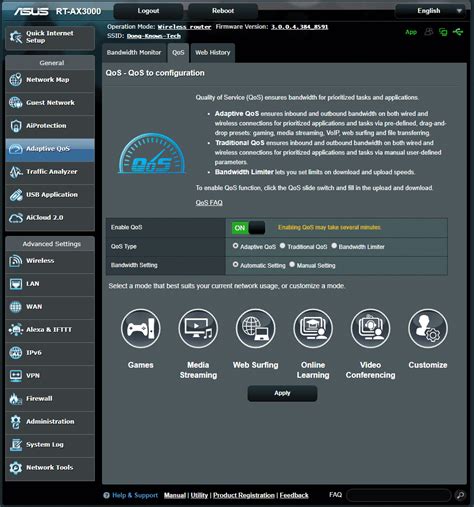Image resolution: width=474 pixels, height=507 pixels.
Task: Open the Product Registration link
Action: point(244,495)
